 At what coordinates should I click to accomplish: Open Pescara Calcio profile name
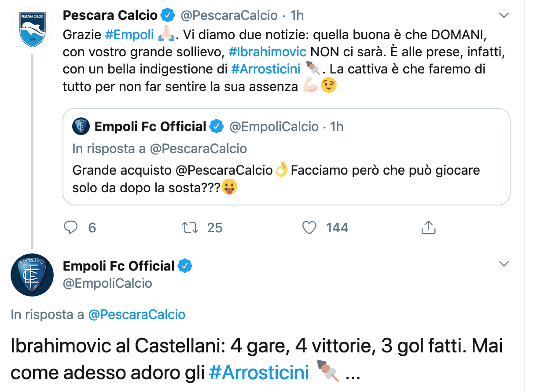pos(110,15)
